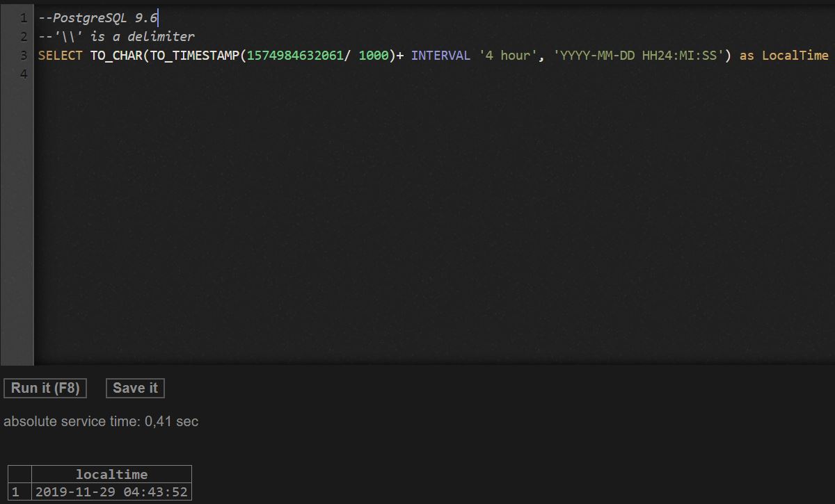The image size is (835, 504).
Task: Click the absolute service time text
Action: [100, 421]
